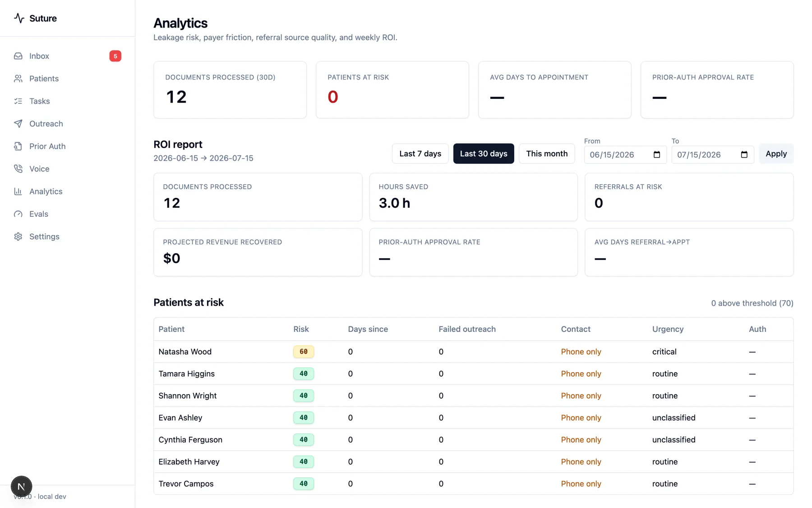
Task: Click the Patient column header
Action: [171, 329]
